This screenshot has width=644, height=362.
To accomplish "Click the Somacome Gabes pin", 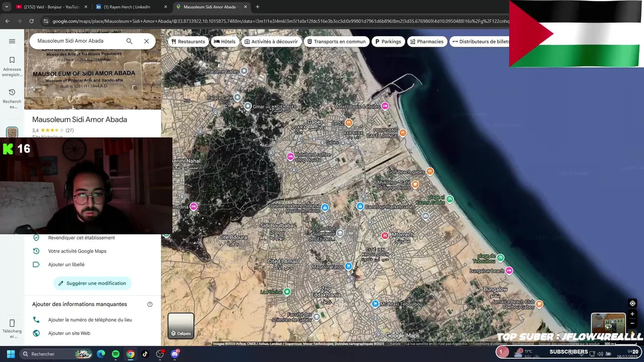I will tap(244, 71).
